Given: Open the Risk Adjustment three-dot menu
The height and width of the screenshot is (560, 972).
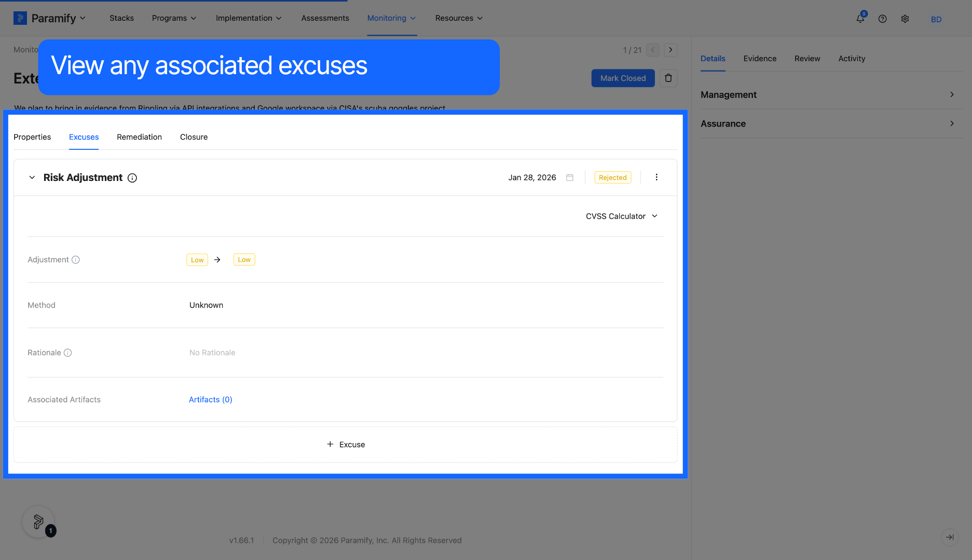Looking at the screenshot, I should coord(656,177).
